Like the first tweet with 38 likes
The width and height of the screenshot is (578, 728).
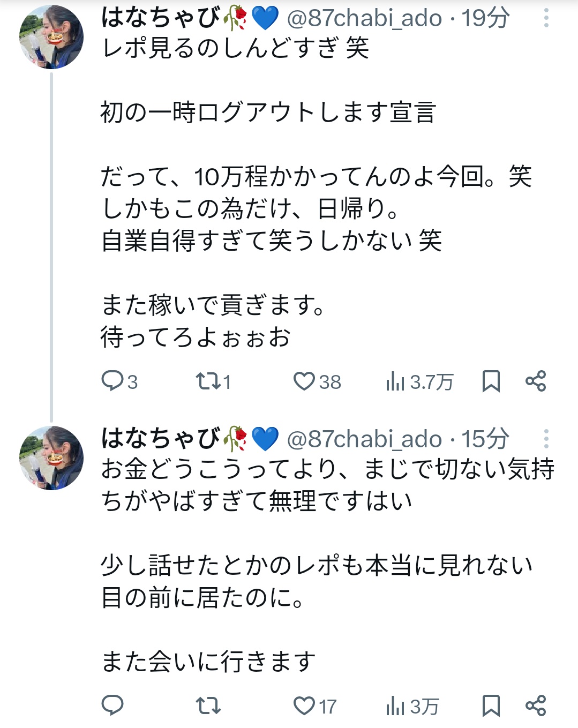[x=317, y=381]
